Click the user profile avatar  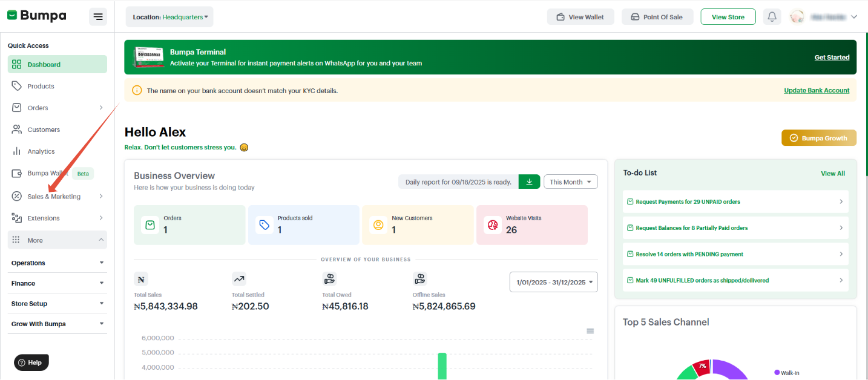[x=797, y=17]
